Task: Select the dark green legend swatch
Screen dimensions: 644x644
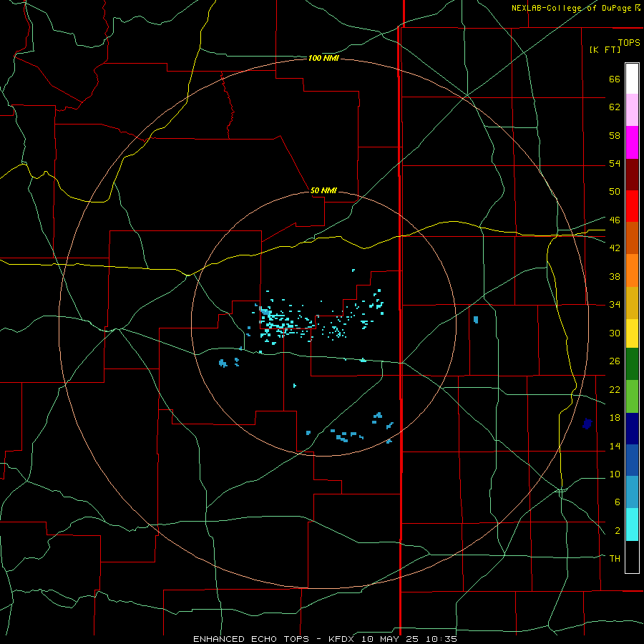Action: click(632, 364)
